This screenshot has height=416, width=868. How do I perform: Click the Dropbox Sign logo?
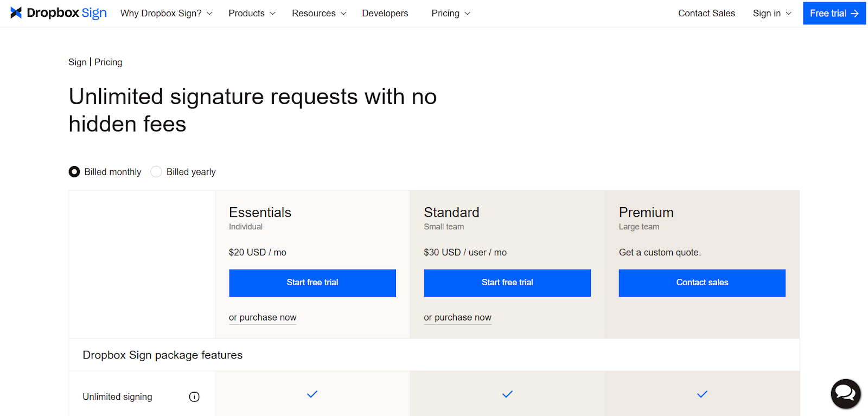(59, 13)
